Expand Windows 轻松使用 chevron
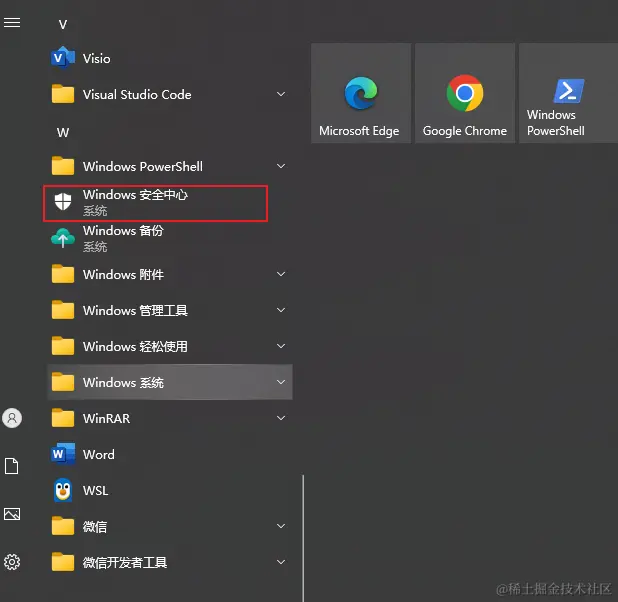 (x=281, y=346)
